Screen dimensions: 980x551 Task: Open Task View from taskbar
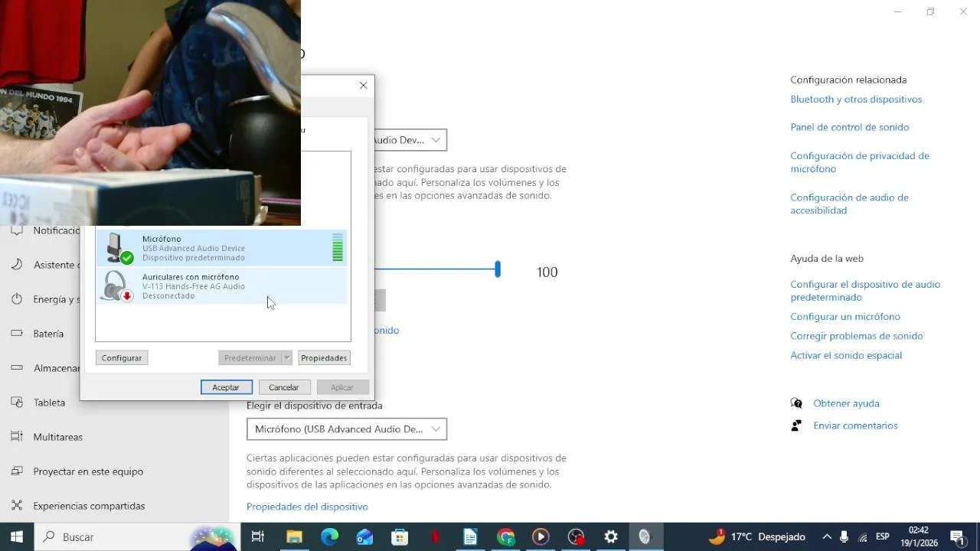[258, 537]
